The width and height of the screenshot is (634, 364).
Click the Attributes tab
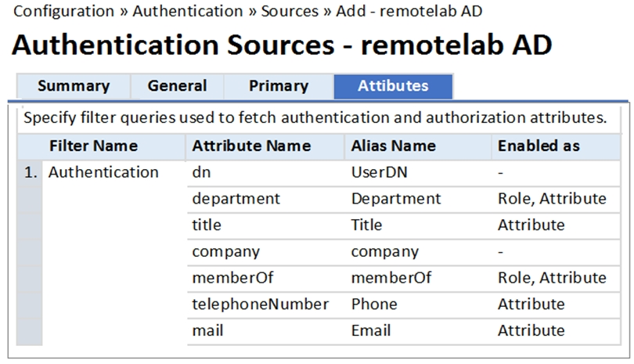pos(393,86)
